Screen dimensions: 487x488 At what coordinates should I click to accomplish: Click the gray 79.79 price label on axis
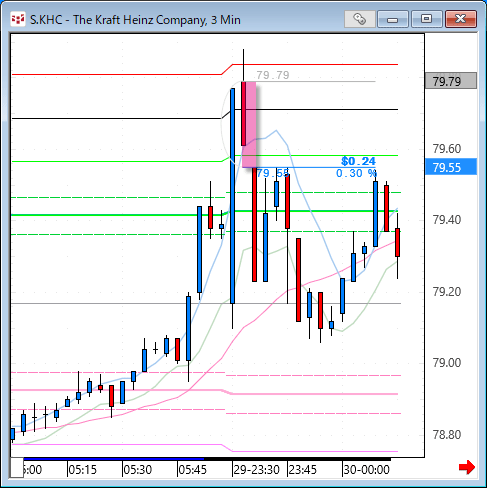tap(451, 81)
